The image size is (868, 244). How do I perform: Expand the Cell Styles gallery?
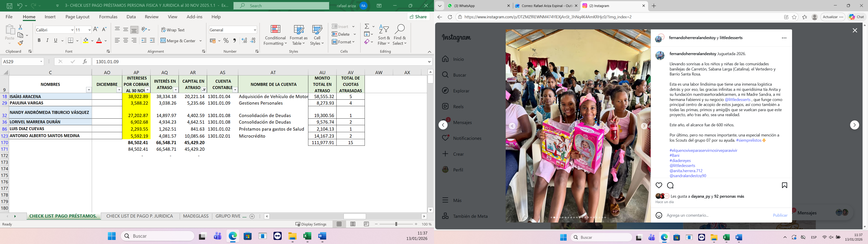coord(317,35)
